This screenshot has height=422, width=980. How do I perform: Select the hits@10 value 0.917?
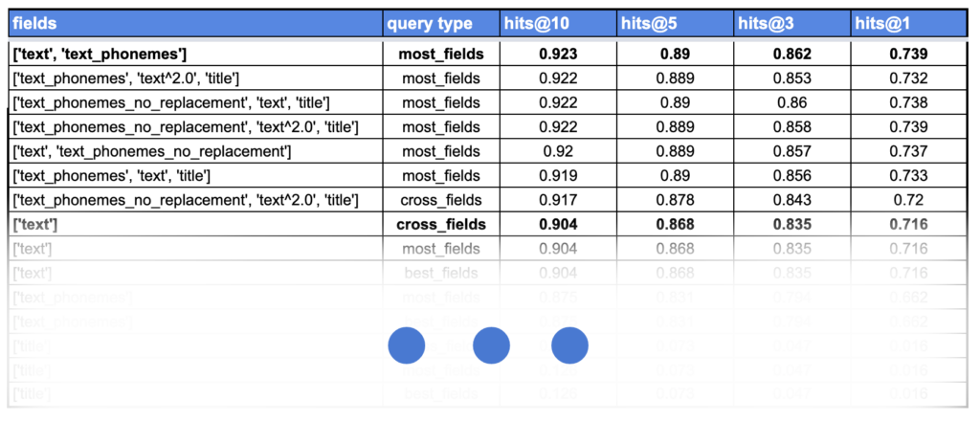click(x=558, y=200)
